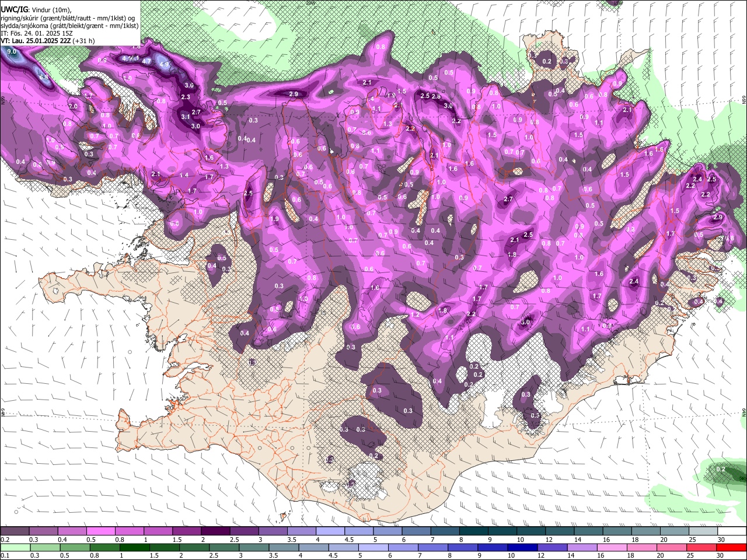Select the darkest green bottom-row swatch for 1–1.5

pos(134,547)
